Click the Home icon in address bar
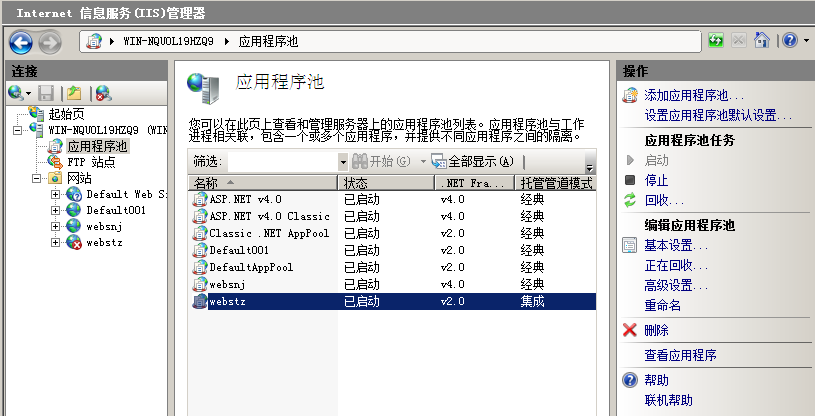This screenshot has width=815, height=416. 761,41
